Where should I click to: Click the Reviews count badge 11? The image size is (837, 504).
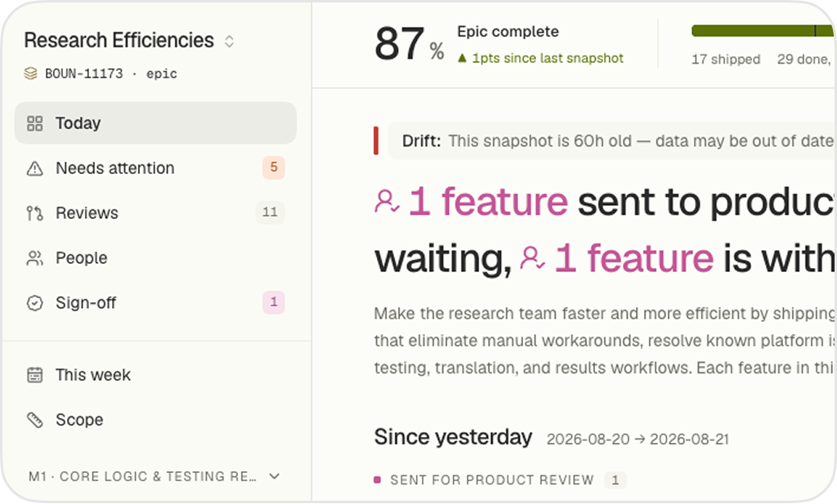pyautogui.click(x=270, y=212)
